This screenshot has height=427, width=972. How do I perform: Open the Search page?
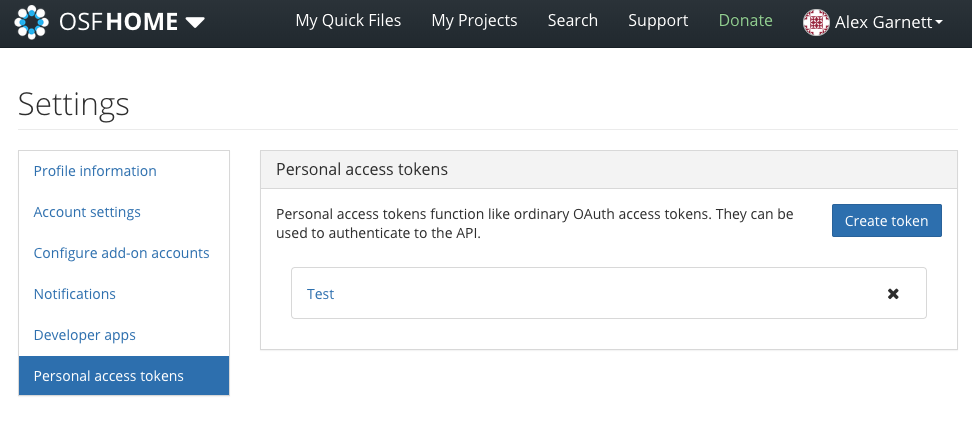click(572, 20)
